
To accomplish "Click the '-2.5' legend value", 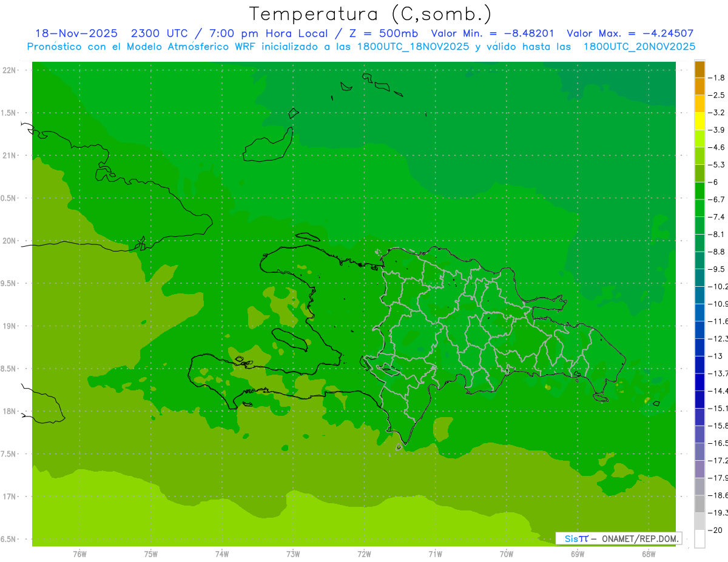I will tap(716, 95).
